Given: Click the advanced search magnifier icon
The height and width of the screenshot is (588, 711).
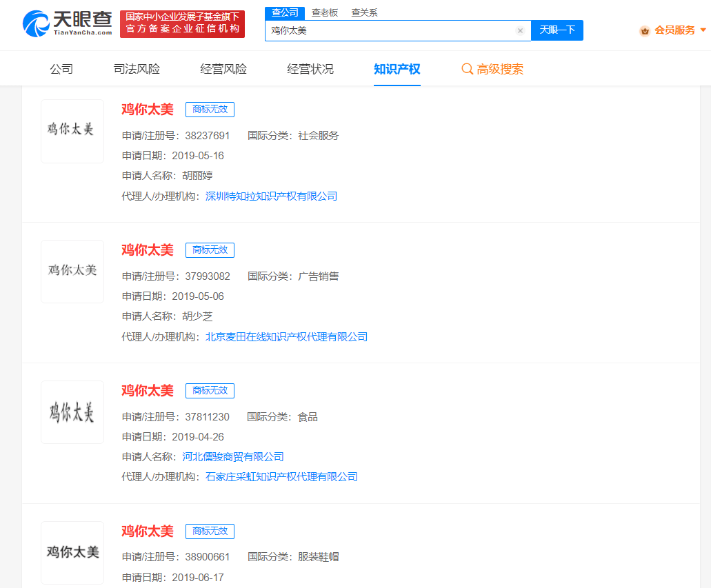Looking at the screenshot, I should [x=467, y=69].
